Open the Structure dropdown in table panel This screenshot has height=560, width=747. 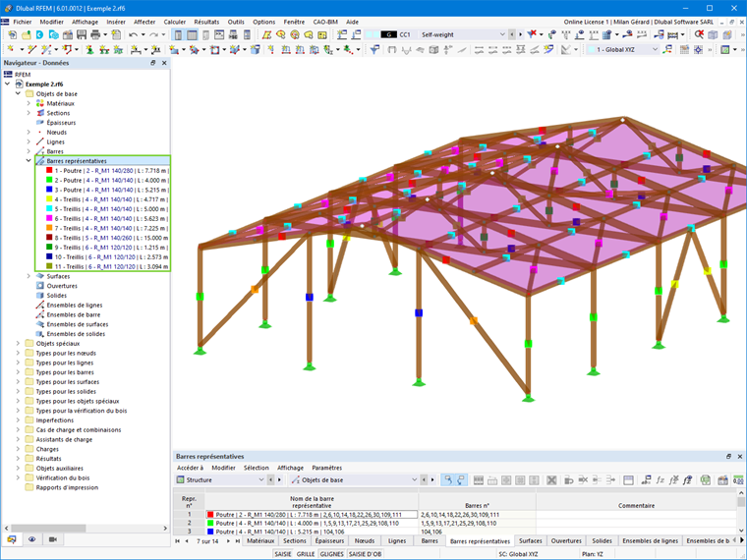click(261, 480)
